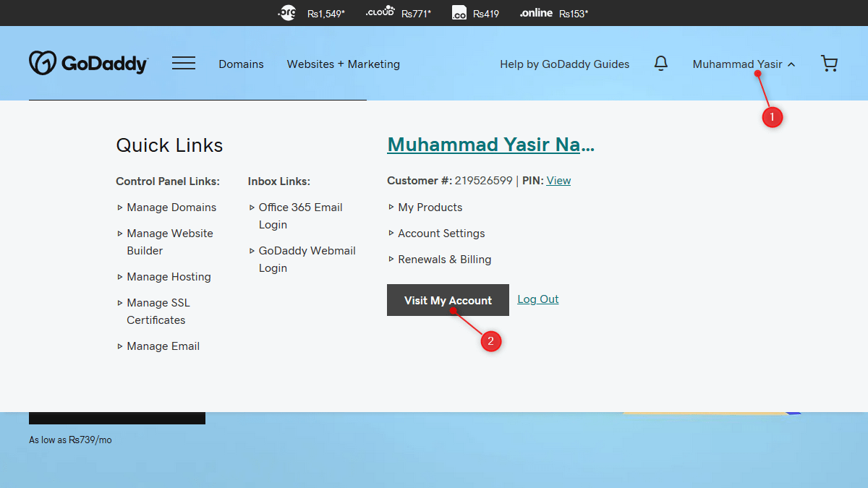The image size is (868, 488).
Task: Click the .cloud domain price offer
Action: click(x=398, y=13)
